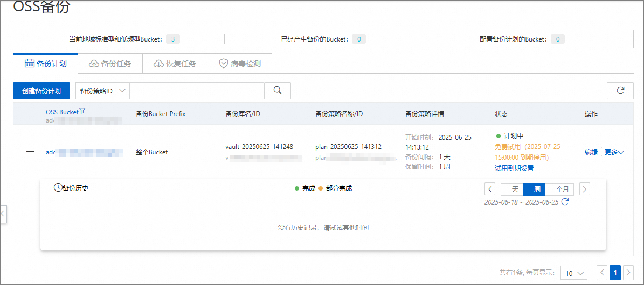The height and width of the screenshot is (285, 644).
Task: Switch to the 备份任务 tab
Action: (x=110, y=64)
